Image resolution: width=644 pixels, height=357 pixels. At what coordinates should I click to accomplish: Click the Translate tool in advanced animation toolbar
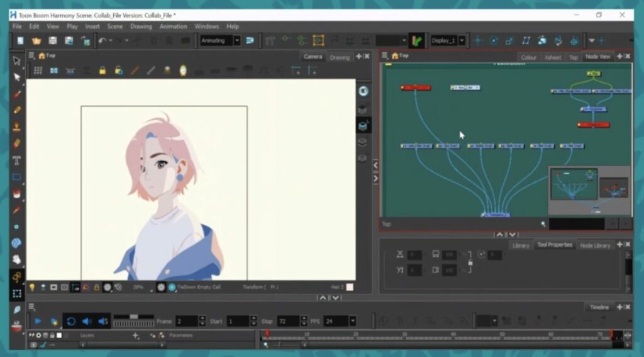(x=478, y=41)
